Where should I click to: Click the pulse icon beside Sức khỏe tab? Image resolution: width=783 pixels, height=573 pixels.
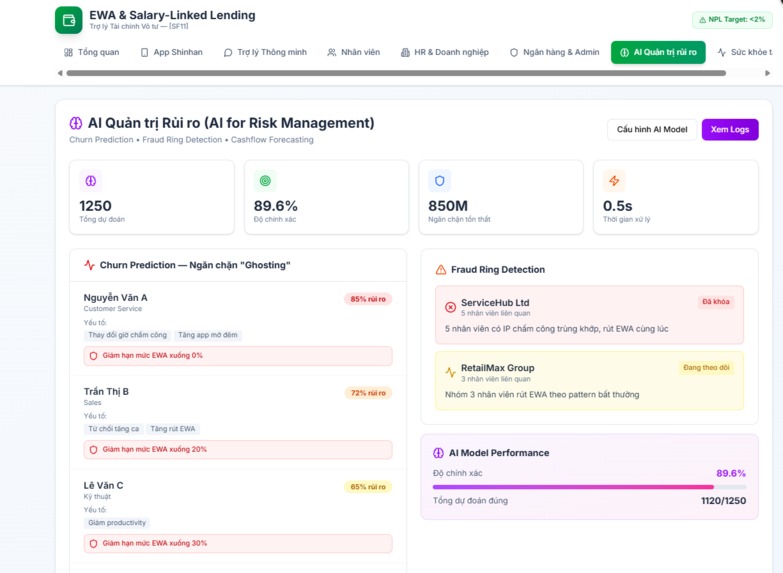click(722, 52)
